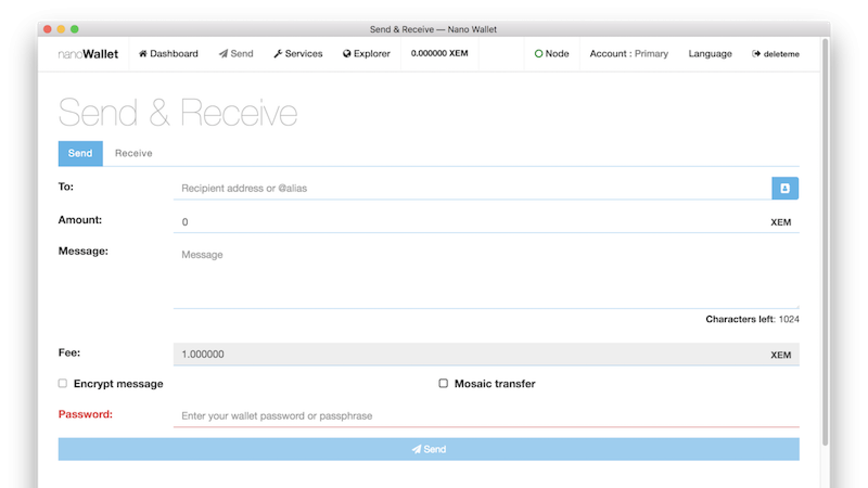The height and width of the screenshot is (488, 868).
Task: Open the Language dropdown
Action: coord(710,54)
